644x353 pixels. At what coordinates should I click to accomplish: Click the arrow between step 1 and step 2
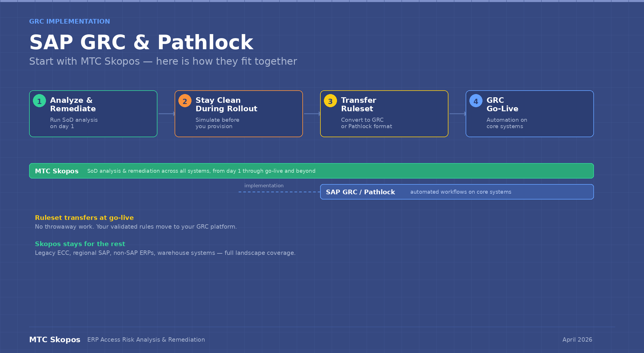(165, 114)
